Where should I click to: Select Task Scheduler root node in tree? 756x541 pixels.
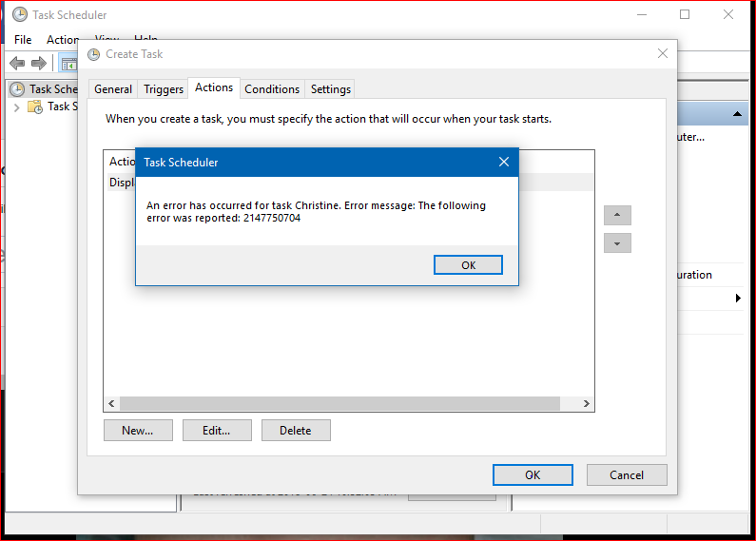pos(44,89)
